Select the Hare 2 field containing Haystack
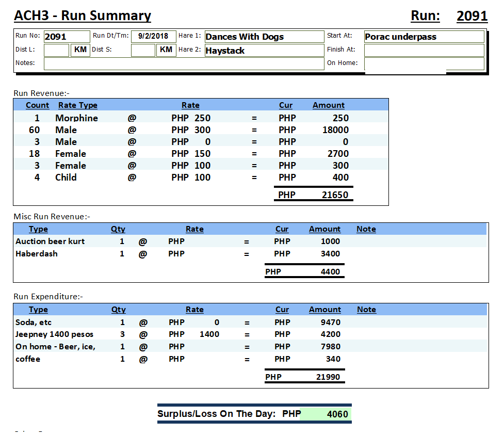Image resolution: width=504 pixels, height=436 pixels. [264, 51]
